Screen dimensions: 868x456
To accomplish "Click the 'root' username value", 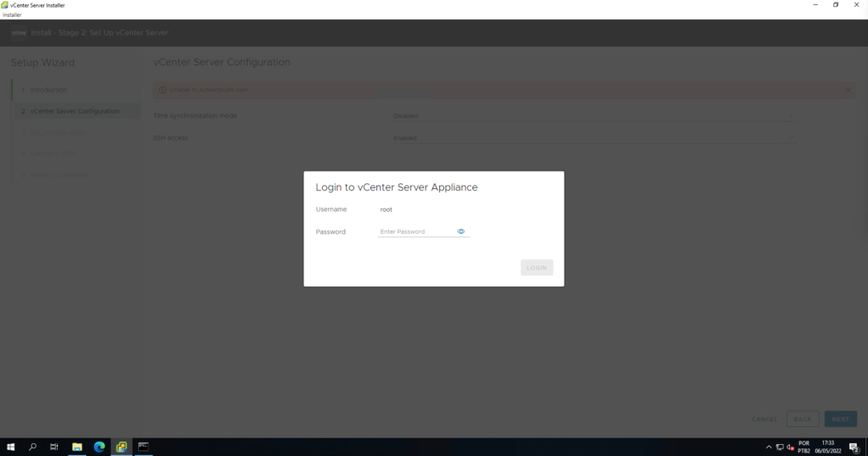I will [386, 209].
